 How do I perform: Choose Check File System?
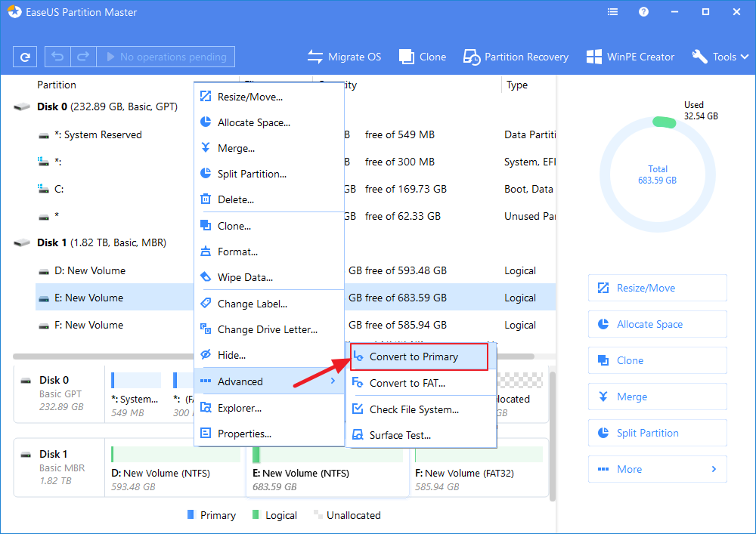pyautogui.click(x=421, y=409)
